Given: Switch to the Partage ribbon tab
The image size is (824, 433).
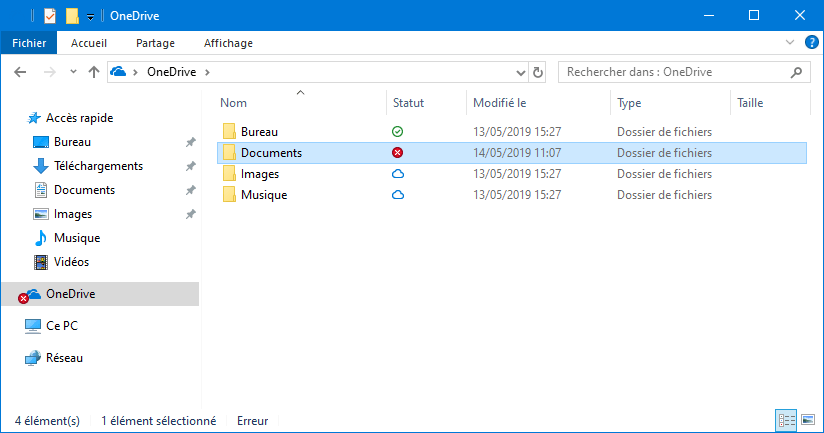Looking at the screenshot, I should click(x=155, y=43).
